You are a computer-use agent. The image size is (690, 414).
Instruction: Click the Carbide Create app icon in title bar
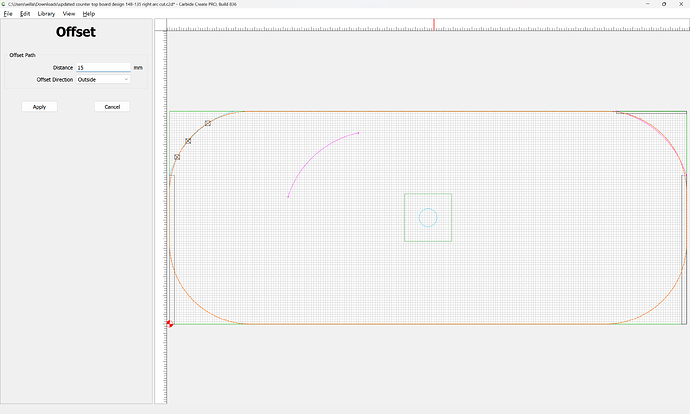[x=5, y=4]
